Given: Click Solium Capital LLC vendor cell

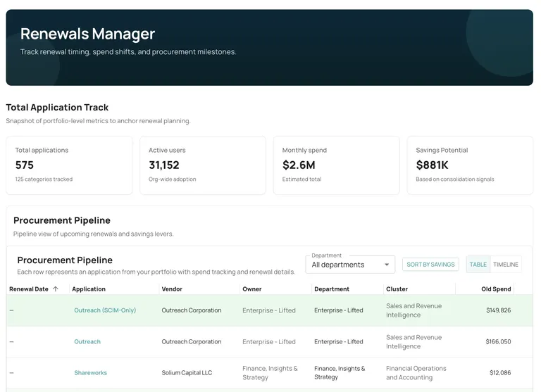Looking at the screenshot, I should [187, 373].
